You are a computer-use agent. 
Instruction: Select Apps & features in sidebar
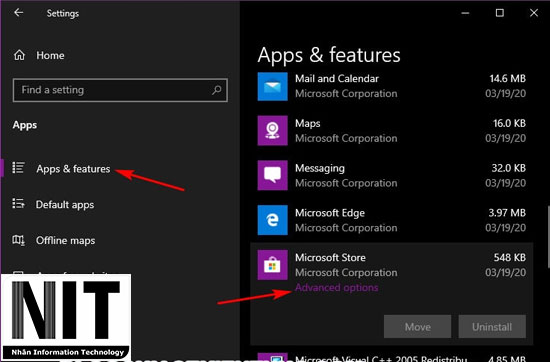[x=73, y=169]
